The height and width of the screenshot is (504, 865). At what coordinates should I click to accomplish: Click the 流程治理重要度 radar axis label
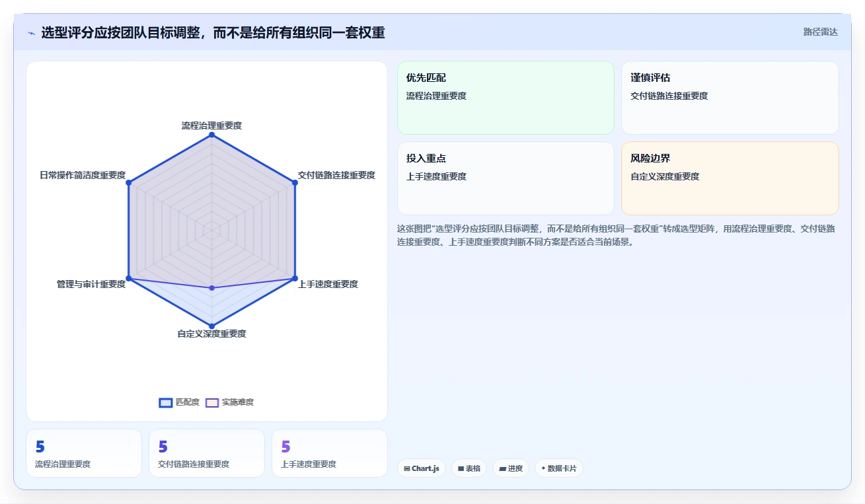(x=211, y=125)
